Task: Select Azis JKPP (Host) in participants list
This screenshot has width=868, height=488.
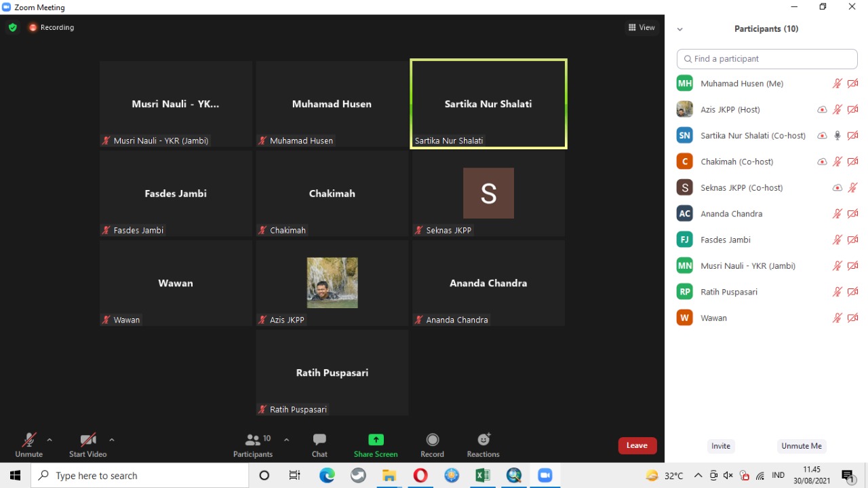Action: pyautogui.click(x=730, y=109)
